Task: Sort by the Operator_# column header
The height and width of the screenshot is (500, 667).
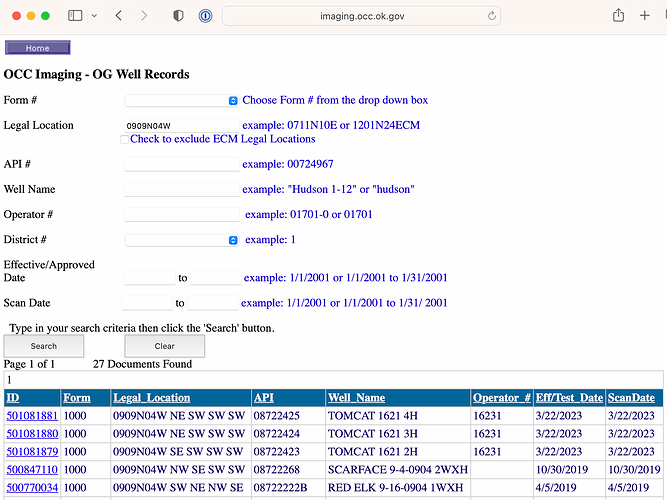Action: pyautogui.click(x=502, y=397)
